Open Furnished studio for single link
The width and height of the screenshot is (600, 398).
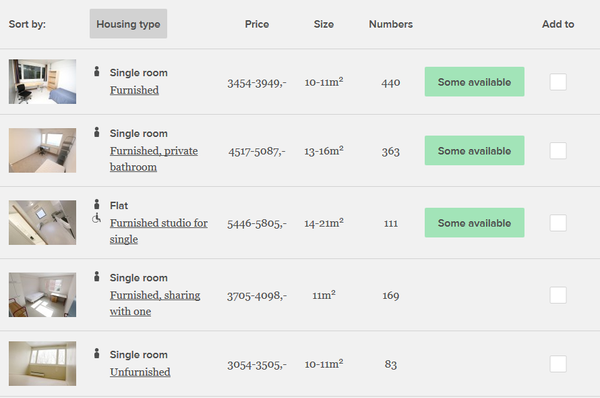159,231
